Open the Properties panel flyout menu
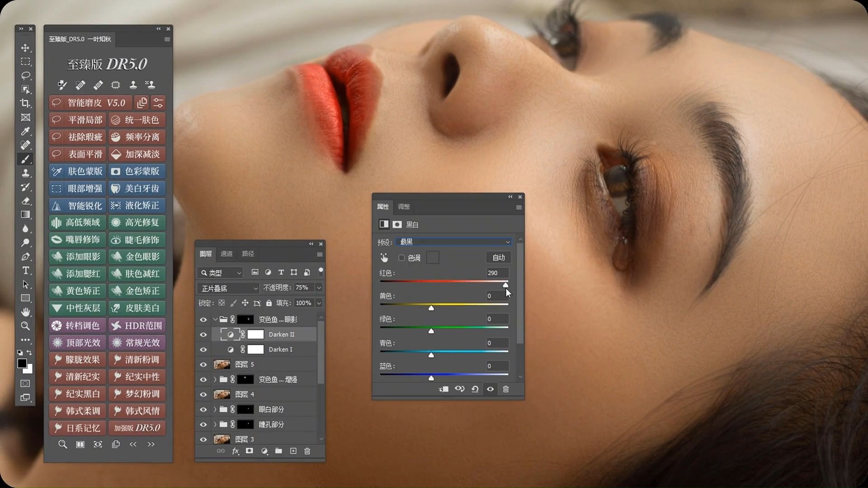This screenshot has height=488, width=868. 519,207
